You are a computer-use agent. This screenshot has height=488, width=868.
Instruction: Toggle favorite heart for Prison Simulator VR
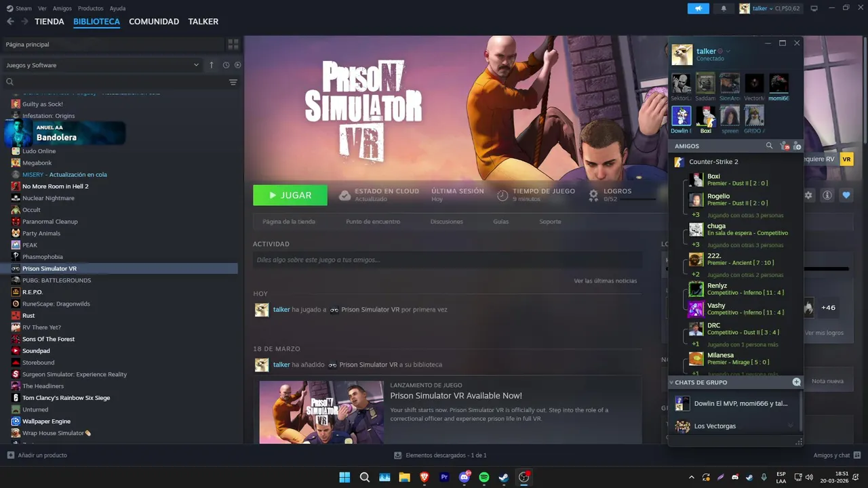[x=846, y=195]
